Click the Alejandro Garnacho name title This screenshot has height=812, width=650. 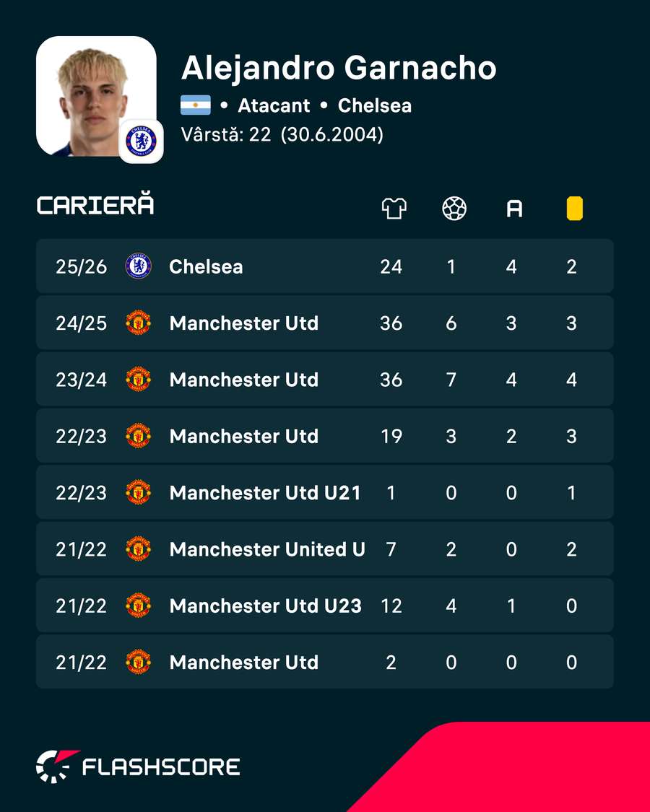click(x=339, y=68)
